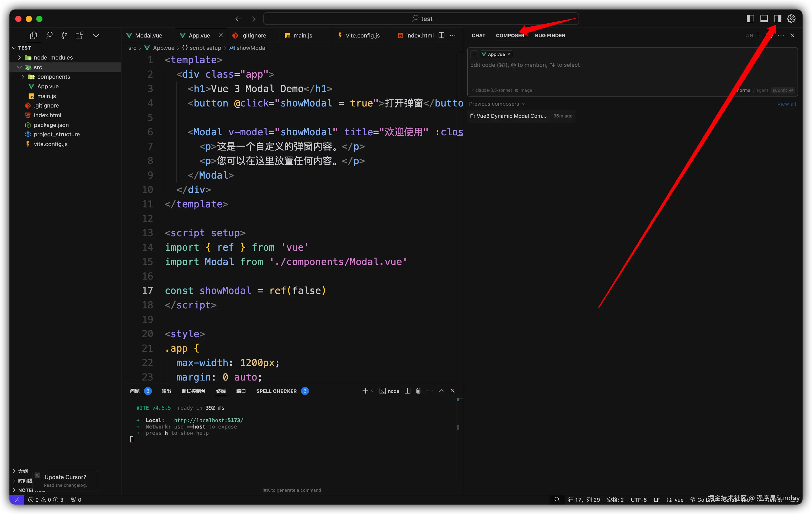Toggle the bottom panel layout button
Screen dimensions: 812x514
click(x=764, y=19)
